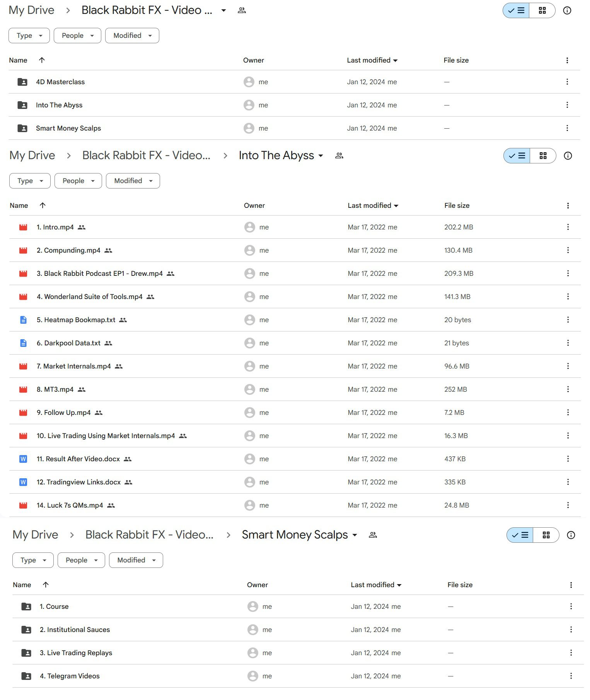The width and height of the screenshot is (590, 700).
Task: Switch to grid layout in Into The Abyss view
Action: click(543, 156)
